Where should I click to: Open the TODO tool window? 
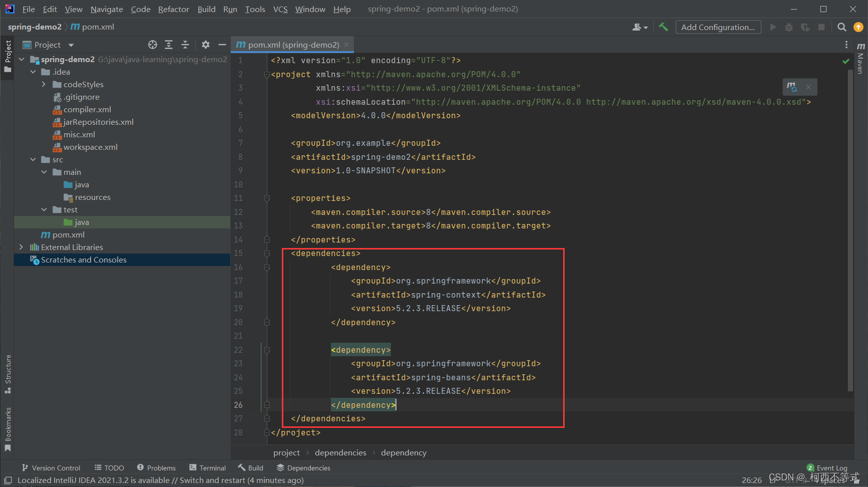point(109,468)
